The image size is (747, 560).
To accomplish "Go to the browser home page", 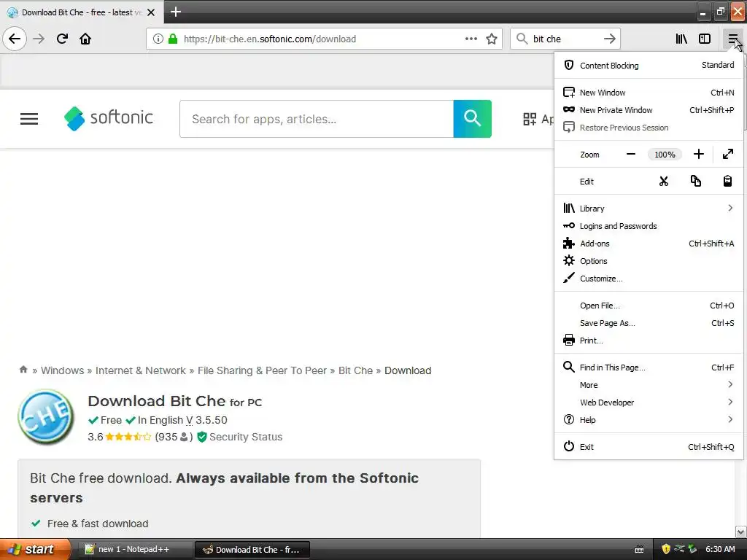I will (85, 39).
